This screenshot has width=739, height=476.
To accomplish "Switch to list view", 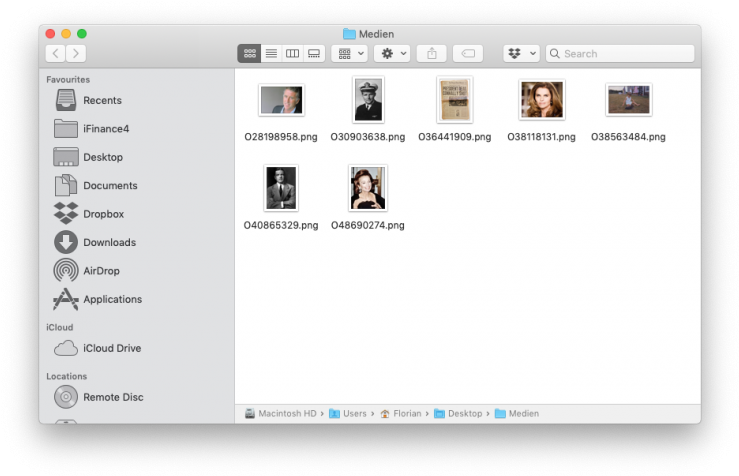I will pos(271,54).
